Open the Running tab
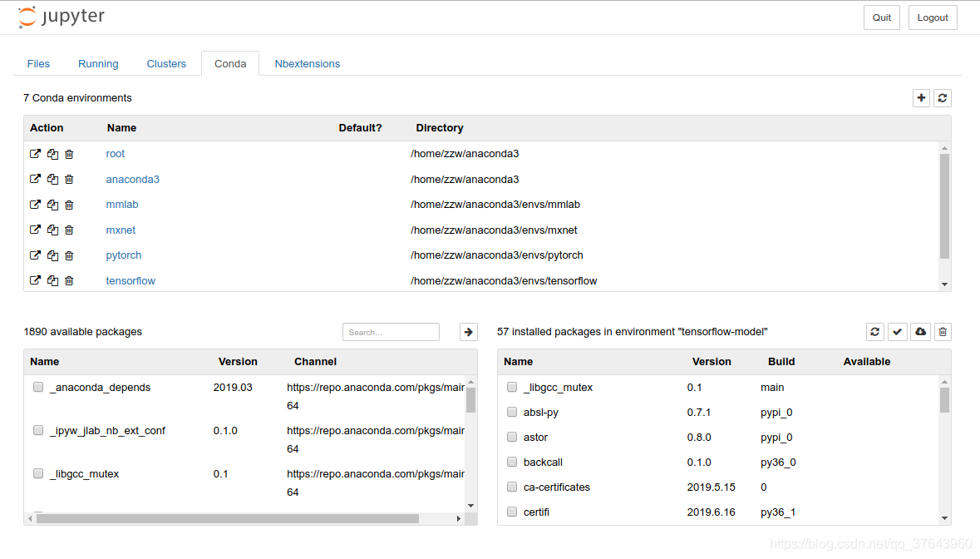The height and width of the screenshot is (559, 980). point(98,64)
